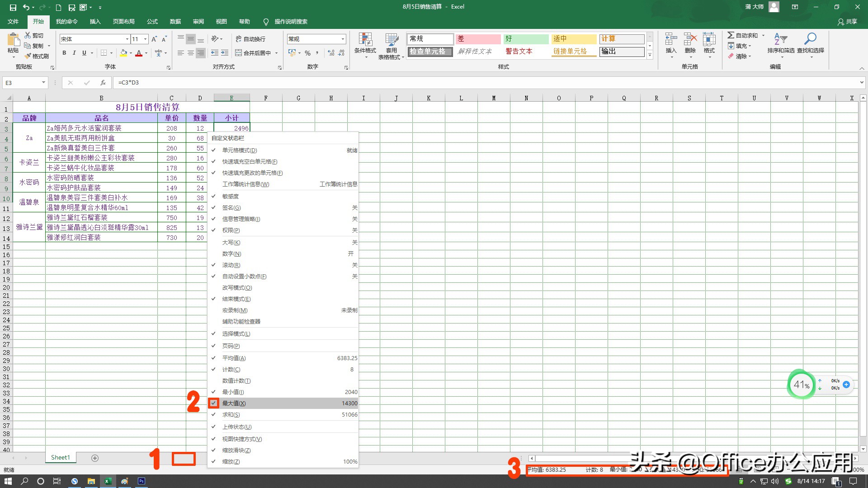Image resolution: width=868 pixels, height=488 pixels.
Task: Toggle Italic formatting
Action: pyautogui.click(x=74, y=53)
